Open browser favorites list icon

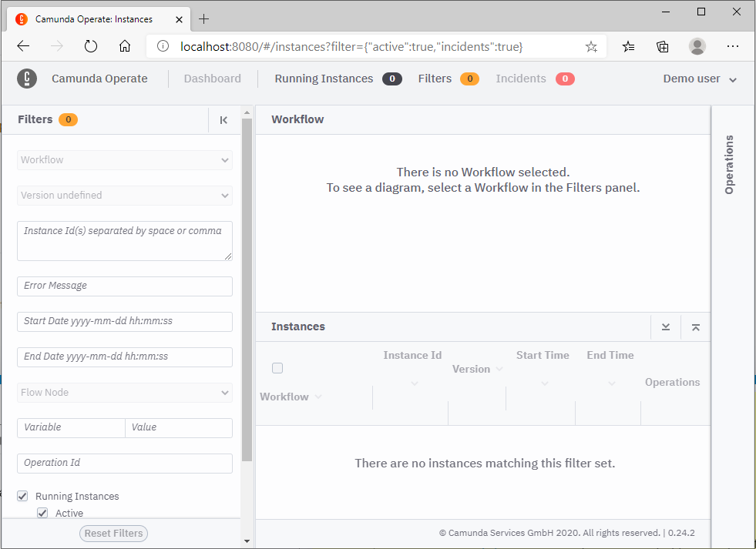628,46
